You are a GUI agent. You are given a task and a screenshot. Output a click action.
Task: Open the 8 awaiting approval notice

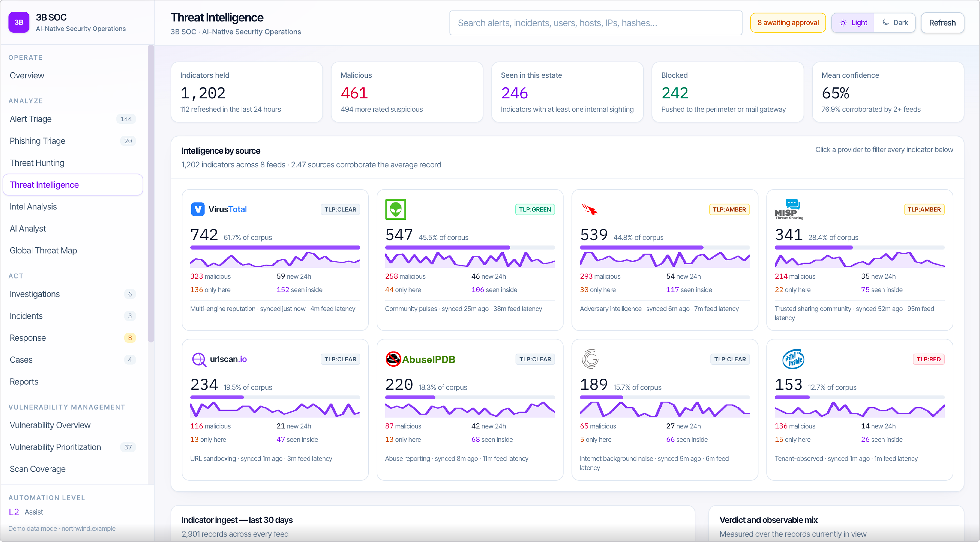(788, 23)
